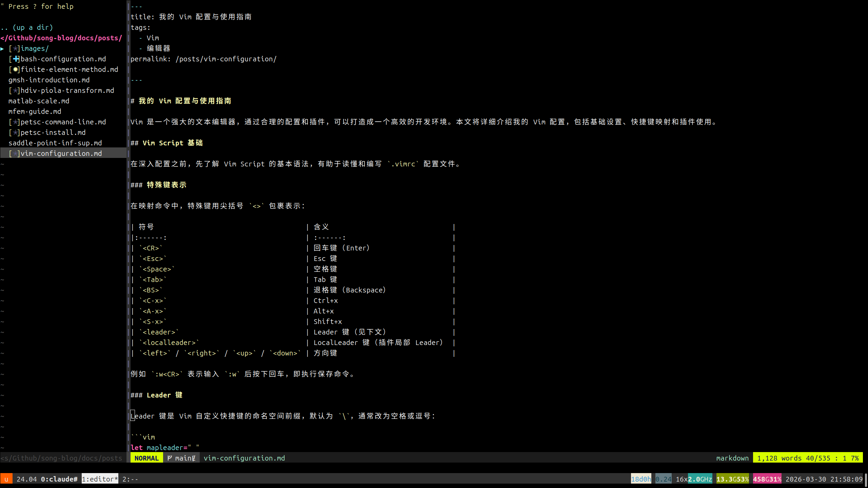Click star marker on hdiv-piola-transform.md
The height and width of the screenshot is (488, 868).
tap(15, 91)
